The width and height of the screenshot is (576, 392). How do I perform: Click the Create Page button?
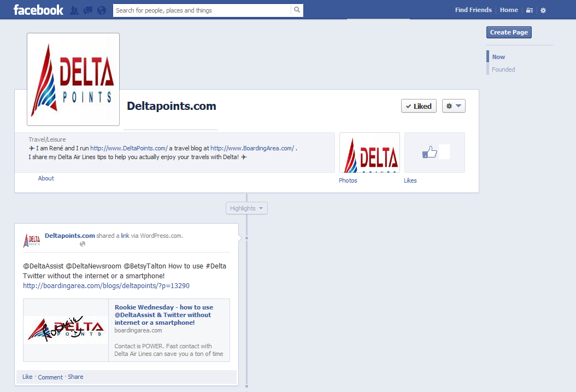point(509,32)
